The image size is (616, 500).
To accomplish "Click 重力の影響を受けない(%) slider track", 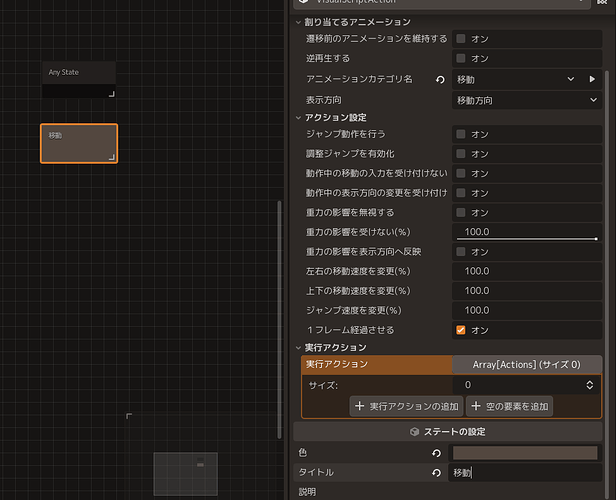I will 526,238.
